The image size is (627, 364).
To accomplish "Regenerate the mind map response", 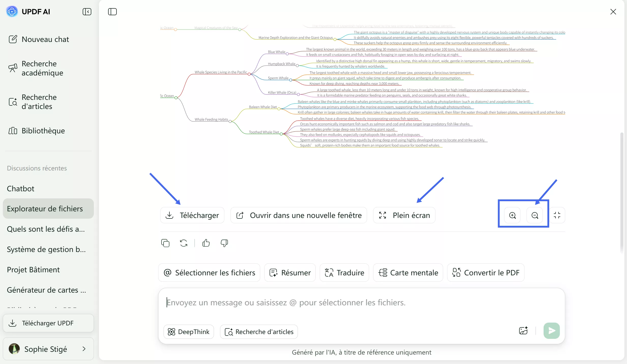I will (184, 243).
